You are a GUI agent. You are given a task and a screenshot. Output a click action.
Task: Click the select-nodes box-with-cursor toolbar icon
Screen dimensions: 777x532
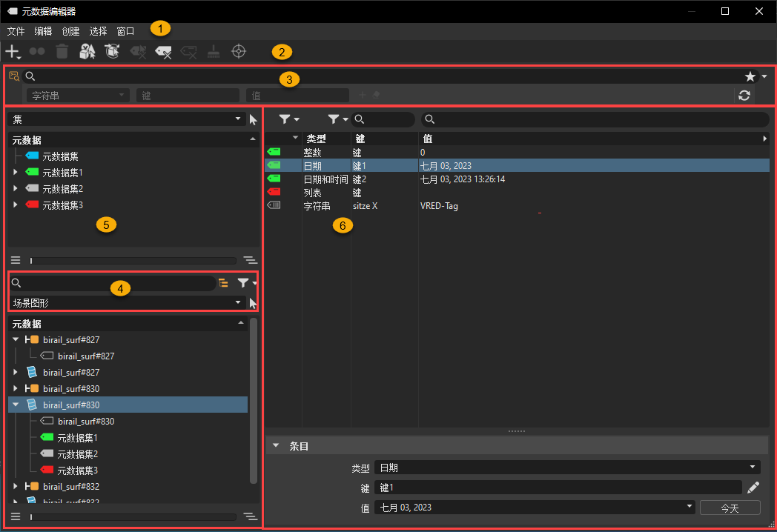[87, 51]
